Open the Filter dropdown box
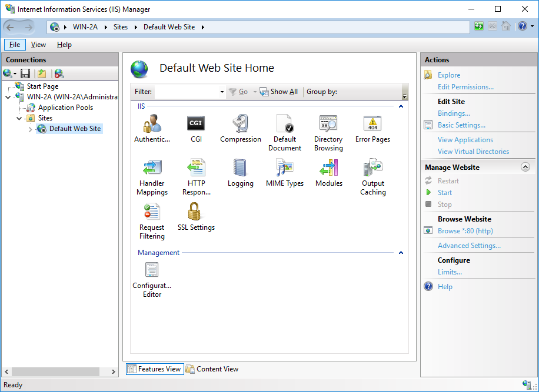Viewport: 539px width, 392px height. (222, 92)
